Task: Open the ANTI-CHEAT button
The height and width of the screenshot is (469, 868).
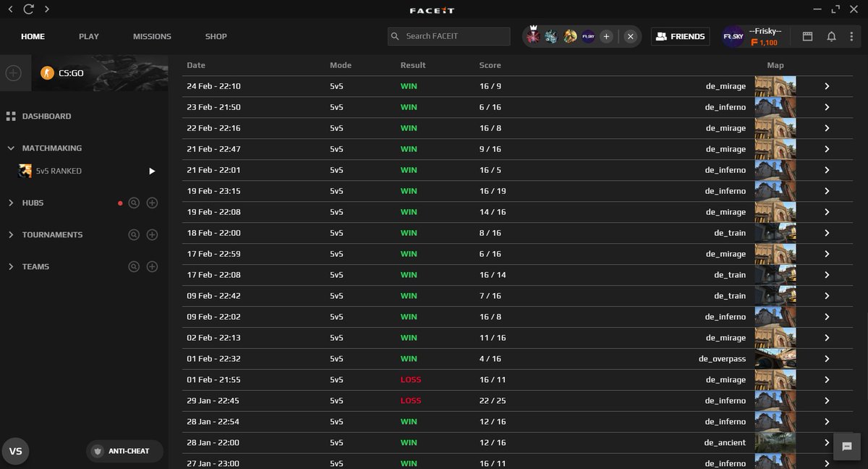Action: click(x=124, y=451)
